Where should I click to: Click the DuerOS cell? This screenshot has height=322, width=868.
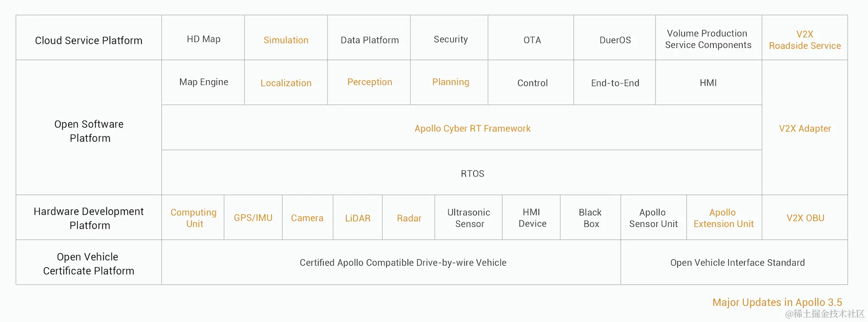click(615, 40)
